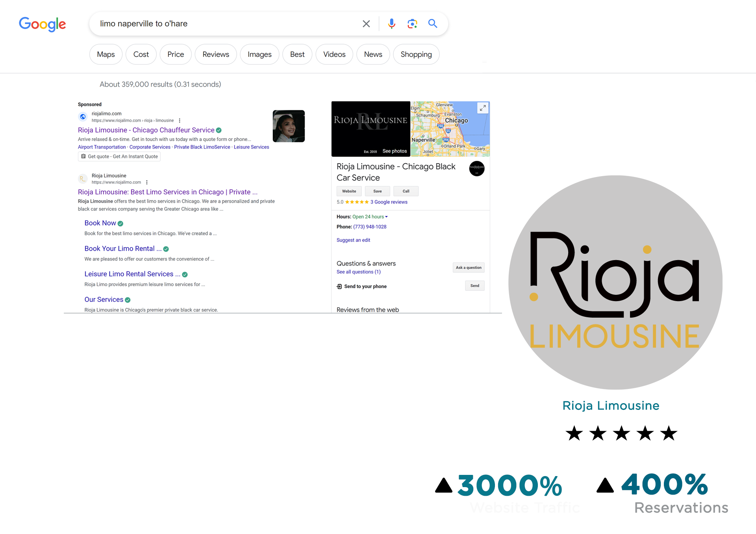Click the Send button for phone

[475, 286]
